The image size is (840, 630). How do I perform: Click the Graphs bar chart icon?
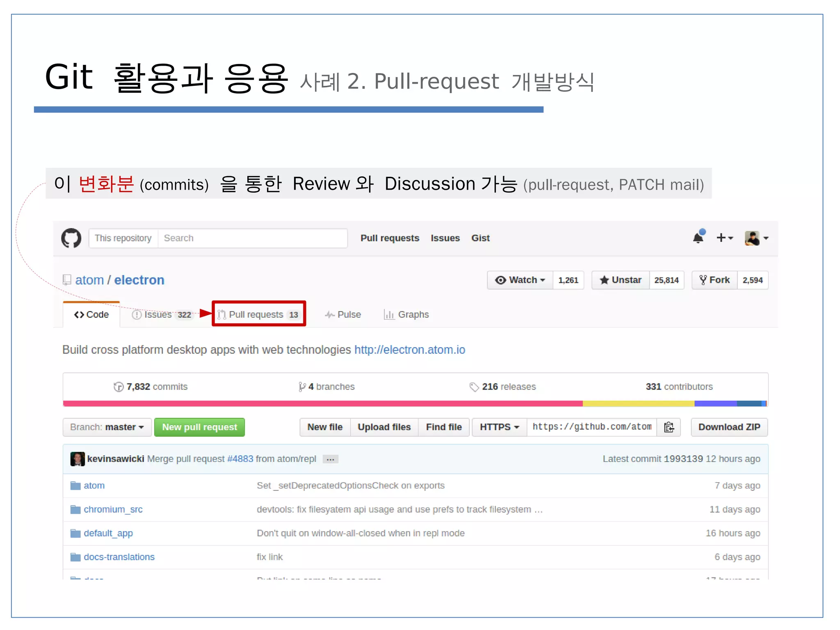(389, 314)
